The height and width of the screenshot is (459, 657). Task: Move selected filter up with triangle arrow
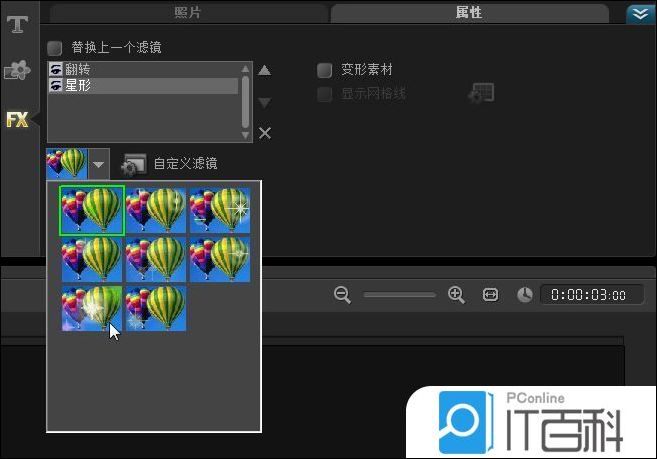264,70
